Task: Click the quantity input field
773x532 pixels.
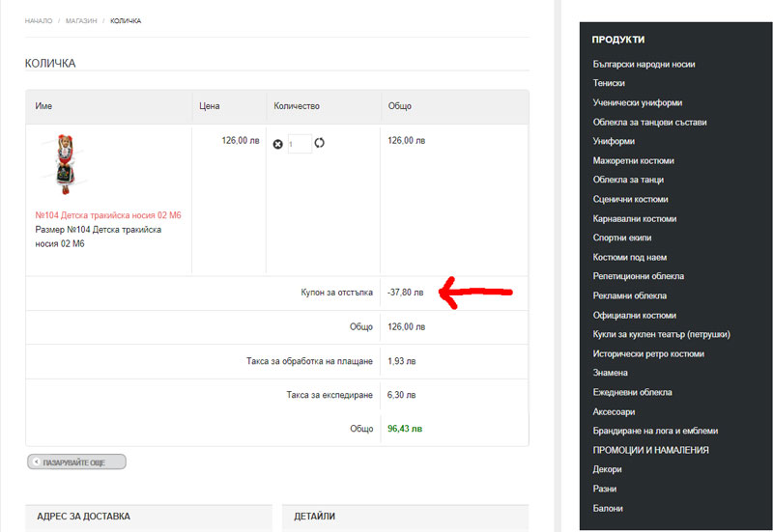Action: click(300, 144)
